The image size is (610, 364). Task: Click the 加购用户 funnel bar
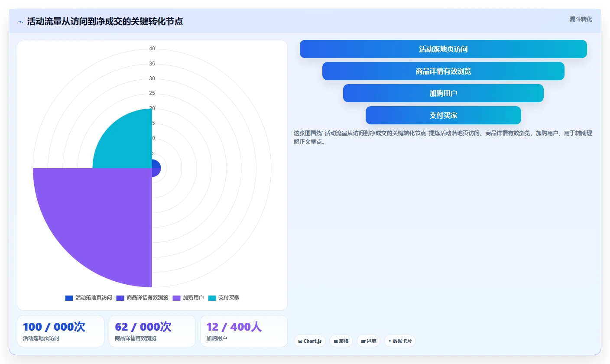443,93
